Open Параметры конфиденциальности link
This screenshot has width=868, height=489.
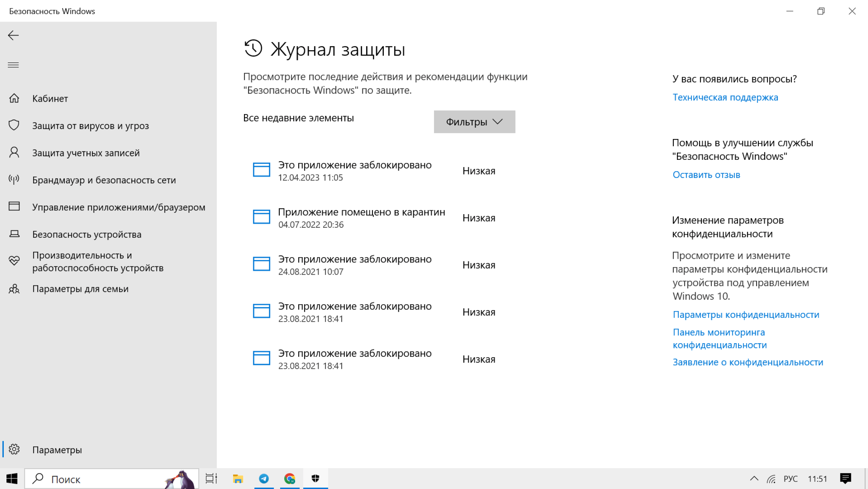click(746, 315)
